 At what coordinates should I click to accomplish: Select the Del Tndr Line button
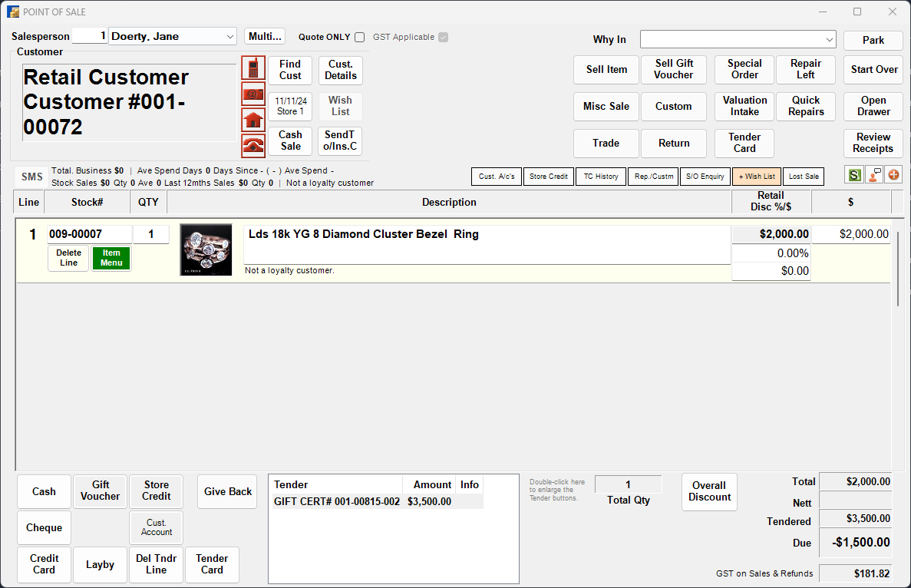[x=156, y=564]
